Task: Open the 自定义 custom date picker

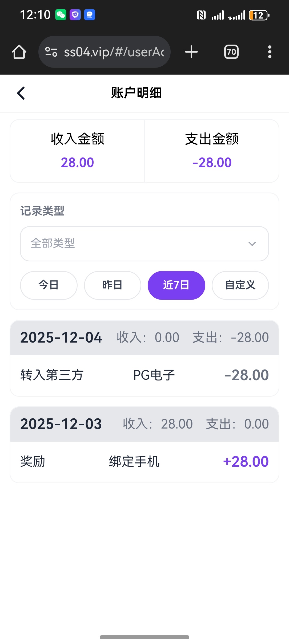Action: 240,285
